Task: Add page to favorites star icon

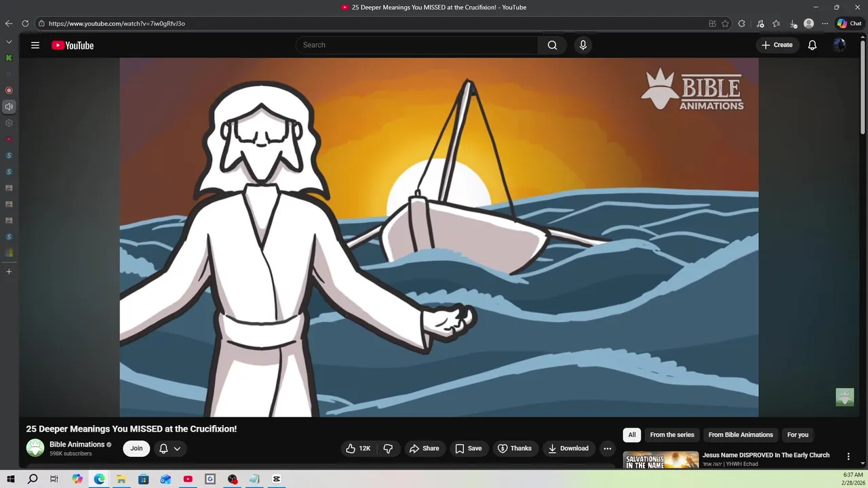Action: (x=725, y=24)
